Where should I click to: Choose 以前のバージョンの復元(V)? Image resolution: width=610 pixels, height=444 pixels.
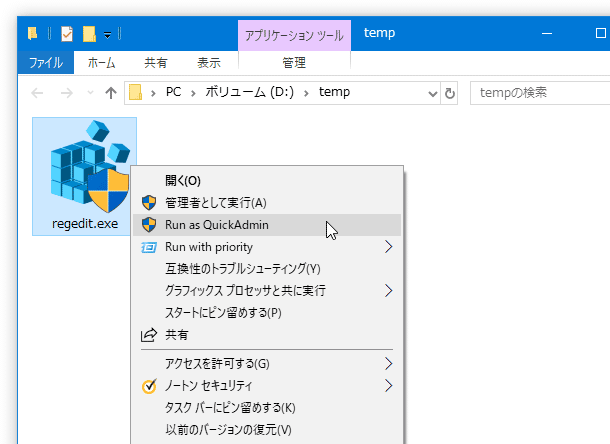click(267, 430)
